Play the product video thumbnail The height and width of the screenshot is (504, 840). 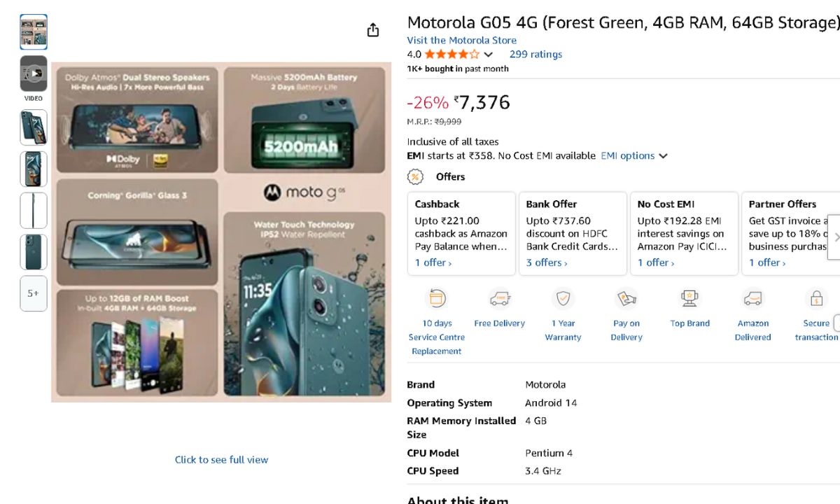[x=34, y=73]
